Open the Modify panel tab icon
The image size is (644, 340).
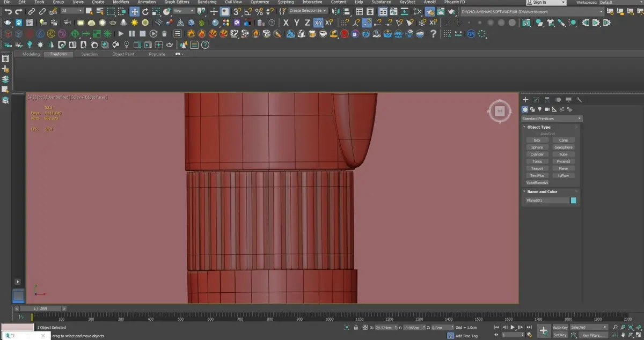(536, 100)
